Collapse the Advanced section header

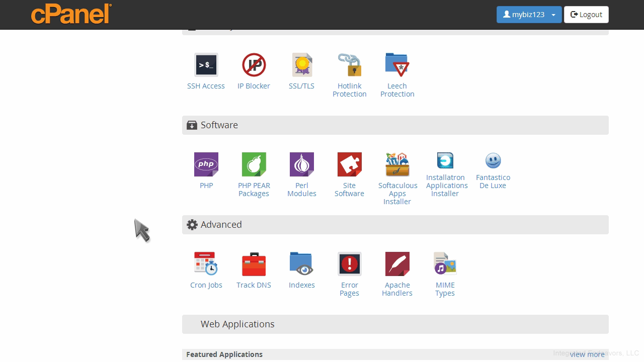coord(395,225)
